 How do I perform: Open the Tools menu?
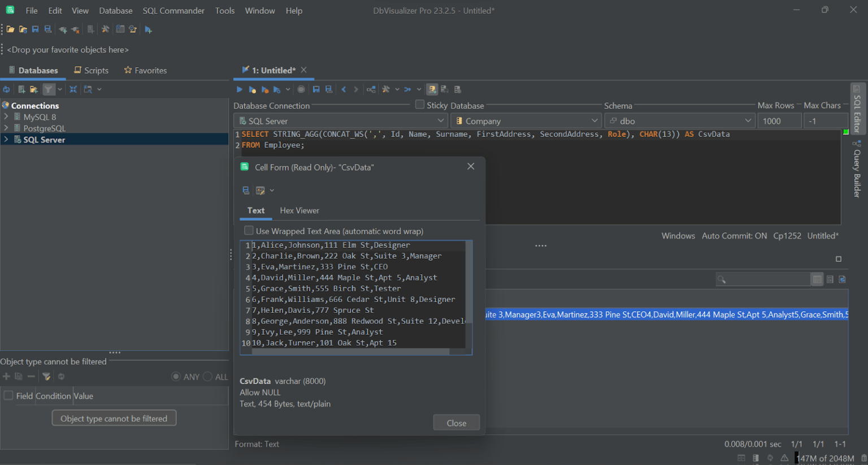(x=225, y=10)
